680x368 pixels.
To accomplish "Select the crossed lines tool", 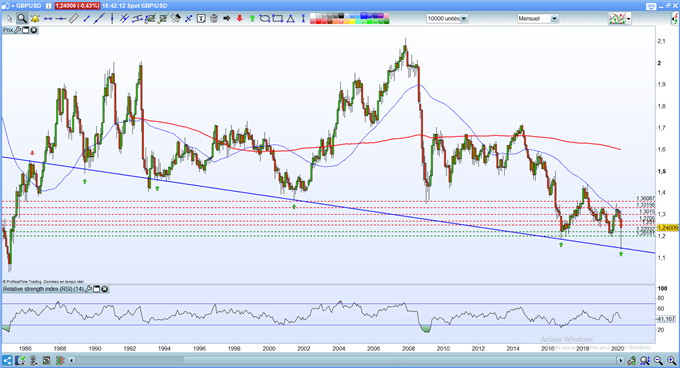I will click(124, 19).
